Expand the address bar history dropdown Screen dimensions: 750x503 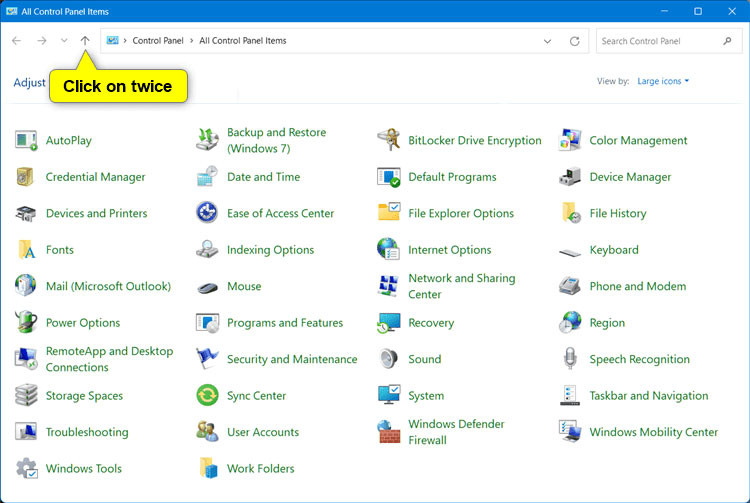coord(547,41)
